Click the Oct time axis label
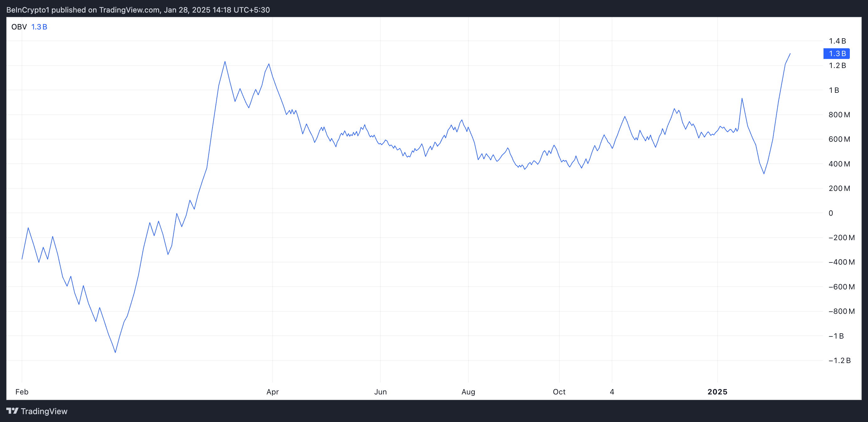The width and height of the screenshot is (868, 422). click(x=559, y=392)
